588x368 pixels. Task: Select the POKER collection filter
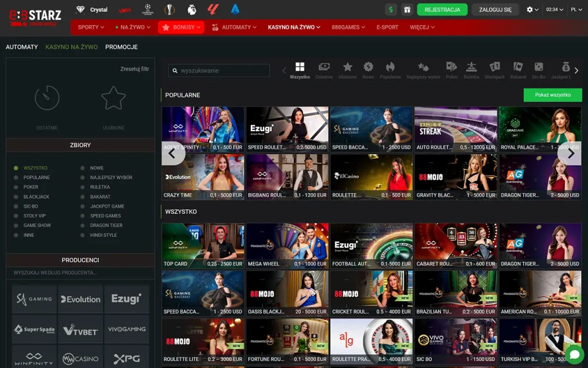(x=26, y=187)
